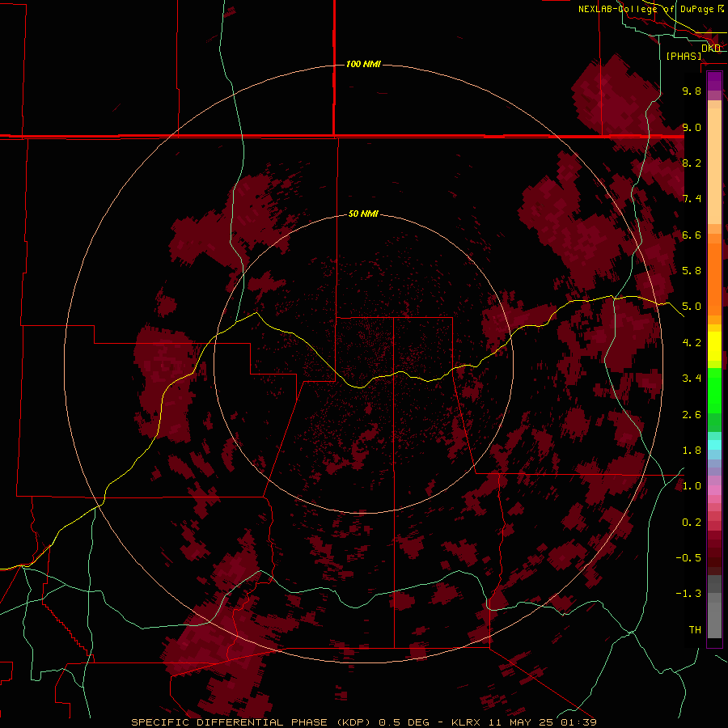Screen dimensions: 728x728
Task: Click the 2.6 legend value
Action: pos(692,415)
